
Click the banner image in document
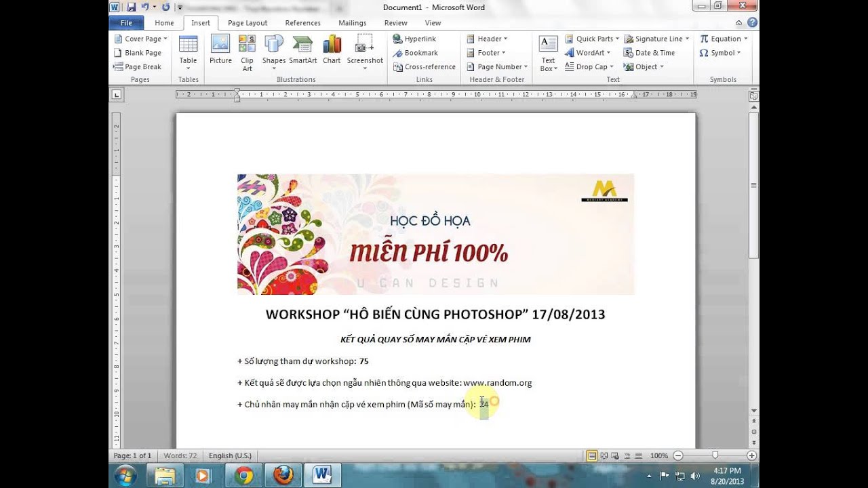click(435, 234)
